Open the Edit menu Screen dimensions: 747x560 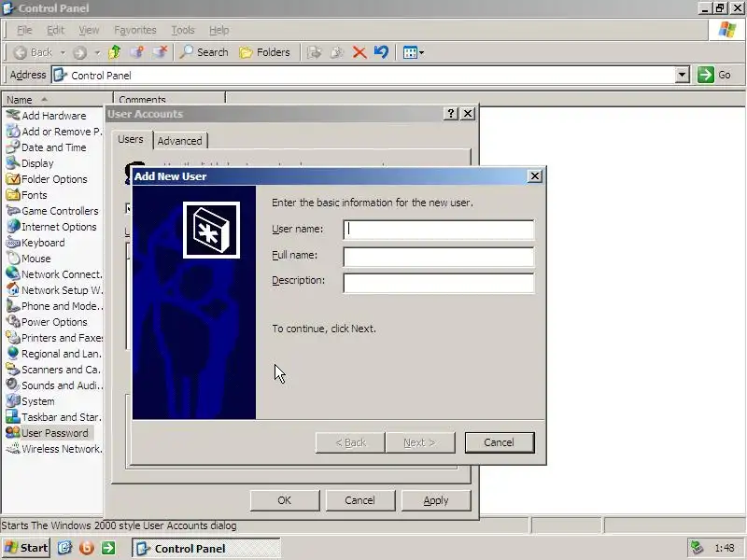pyautogui.click(x=55, y=30)
